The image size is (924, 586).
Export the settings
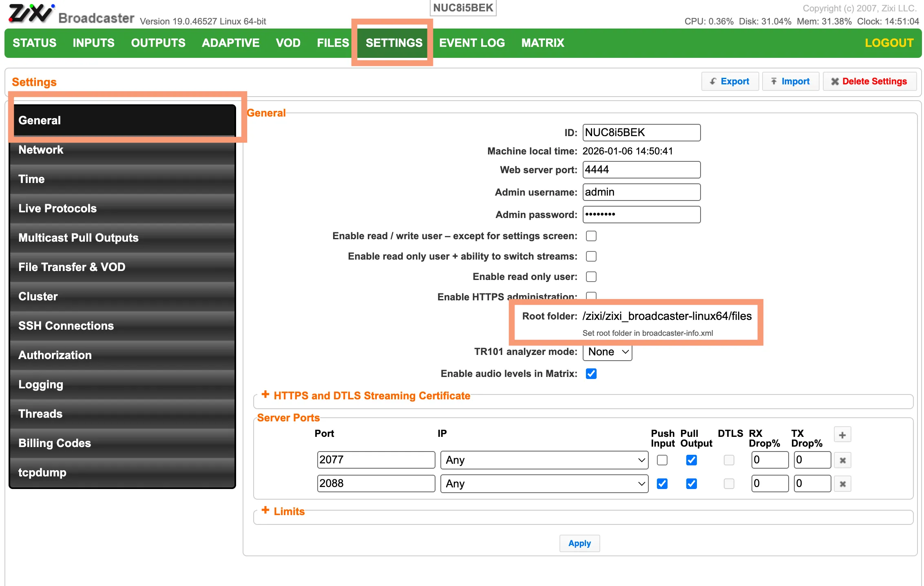click(x=730, y=82)
